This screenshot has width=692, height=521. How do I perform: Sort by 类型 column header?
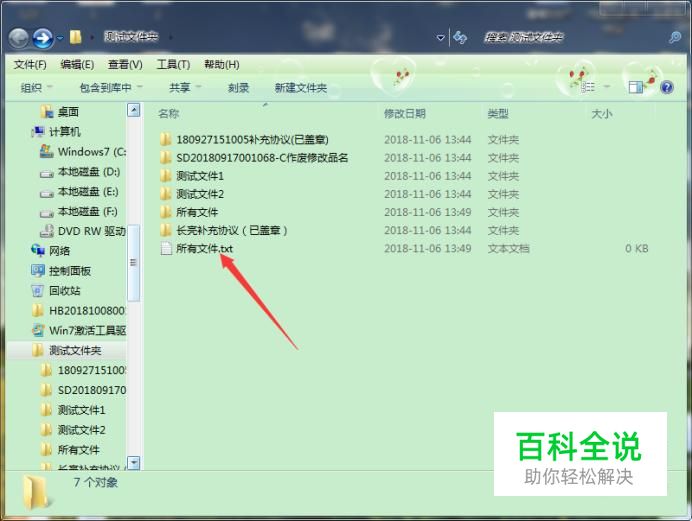point(498,114)
